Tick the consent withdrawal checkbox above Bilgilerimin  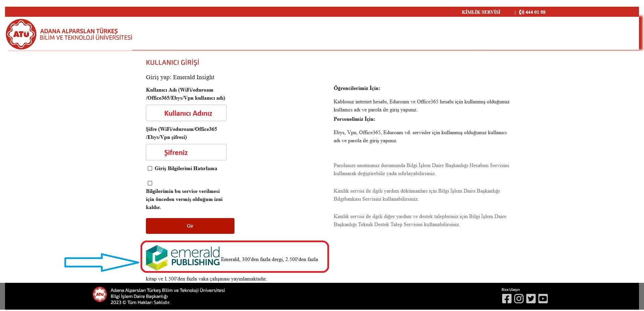click(x=150, y=183)
